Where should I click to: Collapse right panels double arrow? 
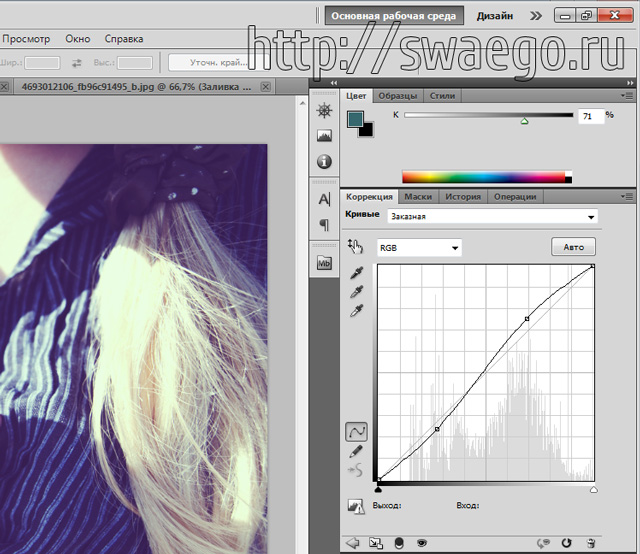click(631, 83)
